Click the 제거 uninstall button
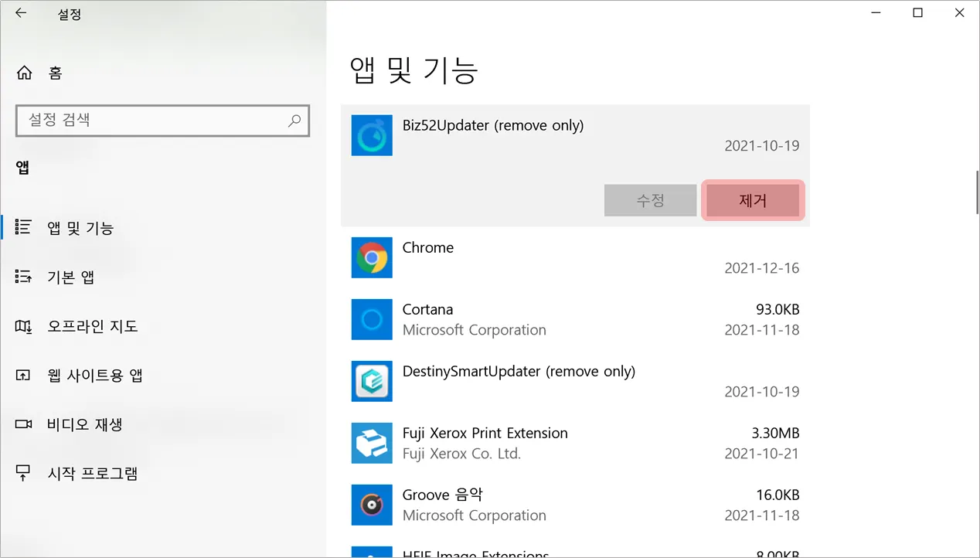Viewport: 980px width, 558px height. [x=753, y=200]
